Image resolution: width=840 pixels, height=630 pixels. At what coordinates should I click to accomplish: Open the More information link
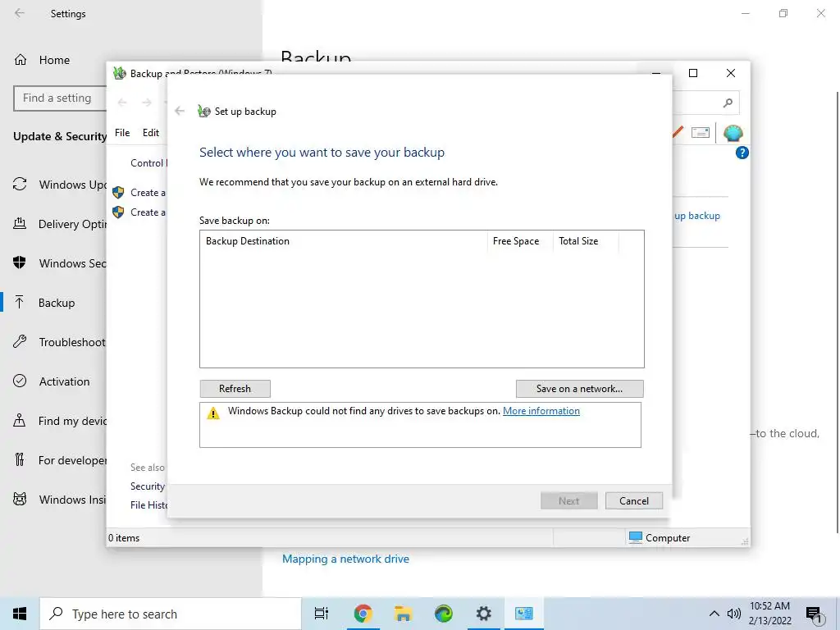541,411
